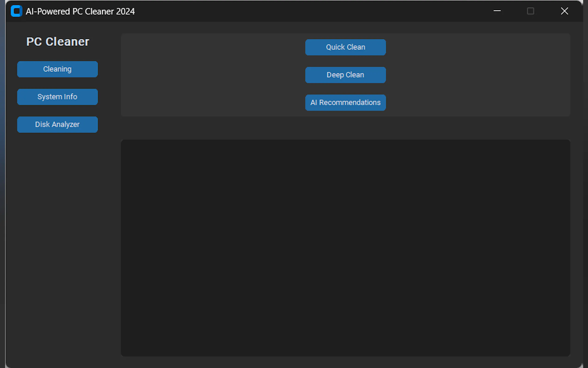Close the AI-Powered PC Cleaner window
The height and width of the screenshot is (368, 588).
564,11
